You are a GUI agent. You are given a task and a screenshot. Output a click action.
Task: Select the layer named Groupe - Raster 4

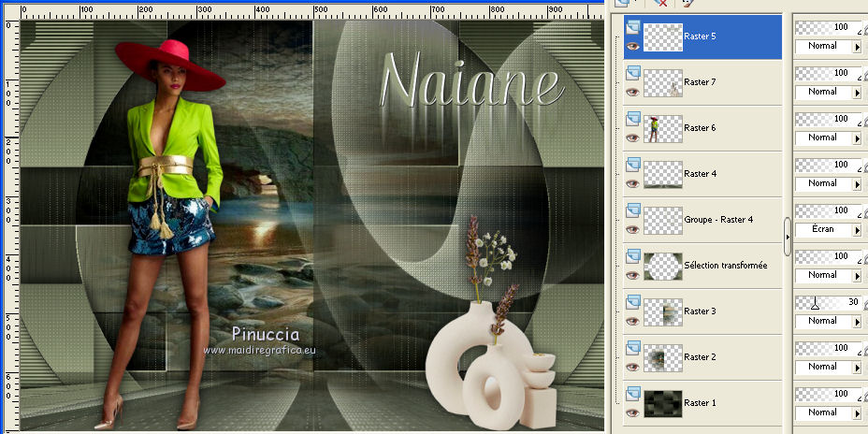click(718, 220)
